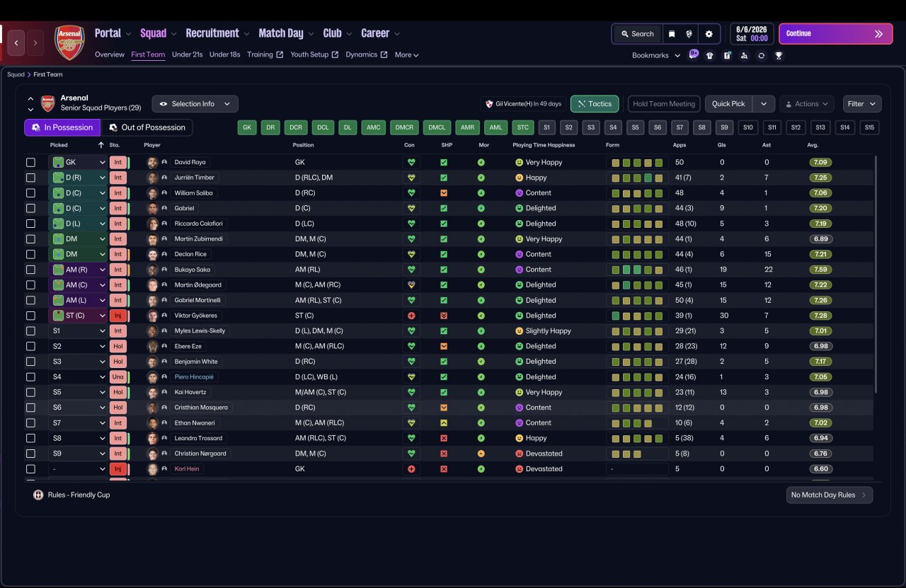
Task: Click Martin Ødegaard's portrait icon
Action: tap(152, 285)
